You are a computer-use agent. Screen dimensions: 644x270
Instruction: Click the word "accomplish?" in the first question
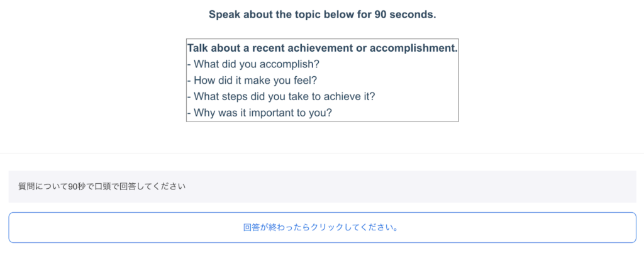291,64
